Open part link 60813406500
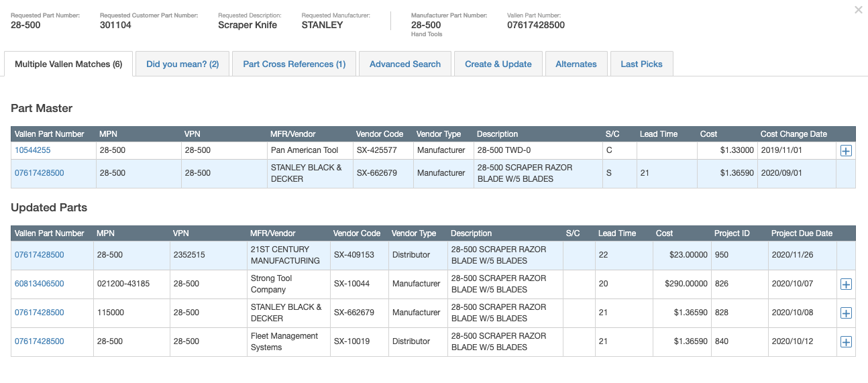This screenshot has height=383, width=868. (40, 284)
